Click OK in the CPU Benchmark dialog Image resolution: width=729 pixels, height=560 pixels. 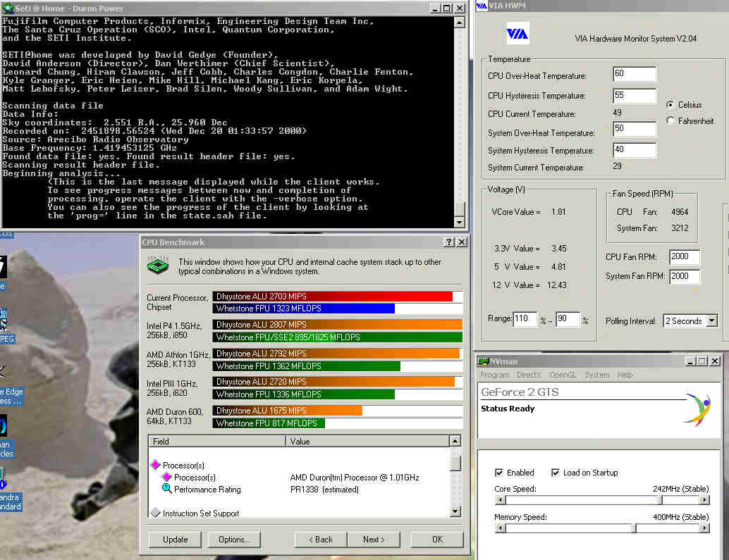[437, 540]
